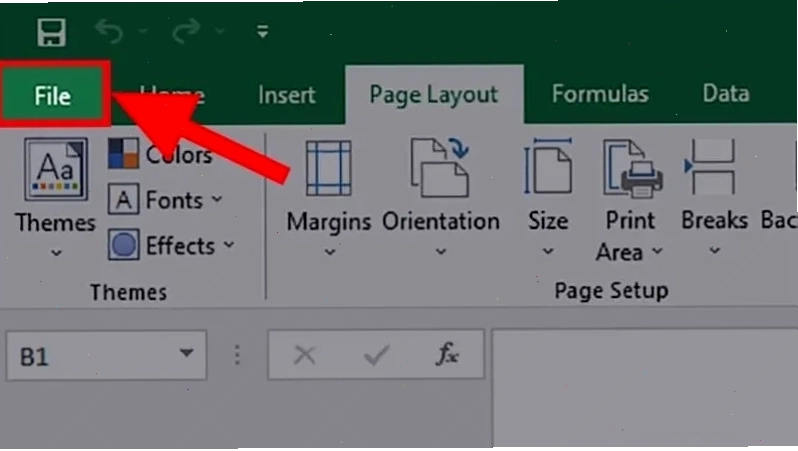Switch to the Insert tab
Image resolution: width=798 pixels, height=451 pixels.
287,95
